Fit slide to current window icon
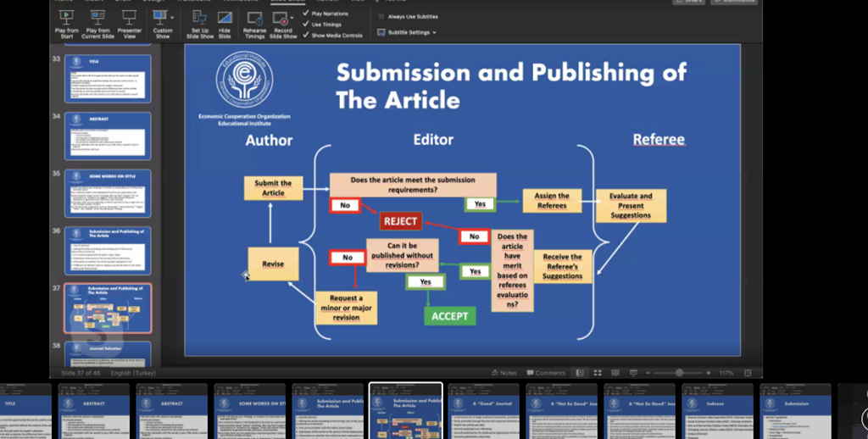 [x=748, y=373]
